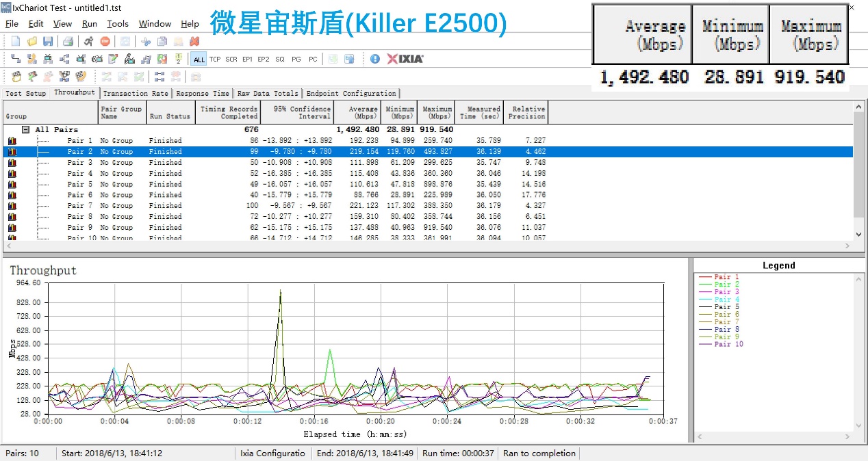Start the test with the running man icon
868x461 pixels.
pyautogui.click(x=89, y=41)
